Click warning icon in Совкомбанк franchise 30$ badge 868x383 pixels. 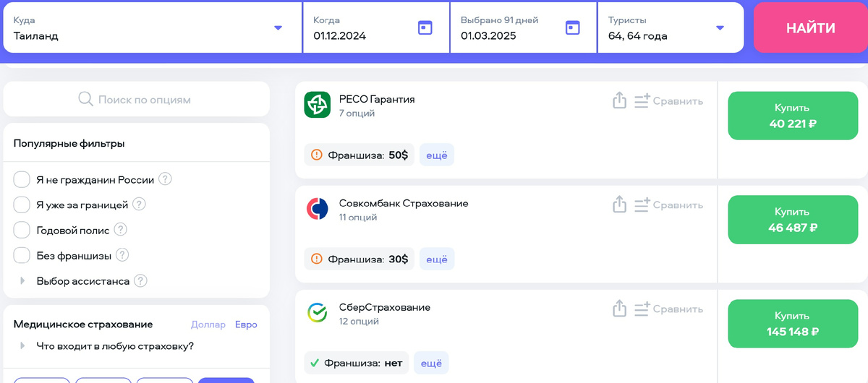(316, 259)
